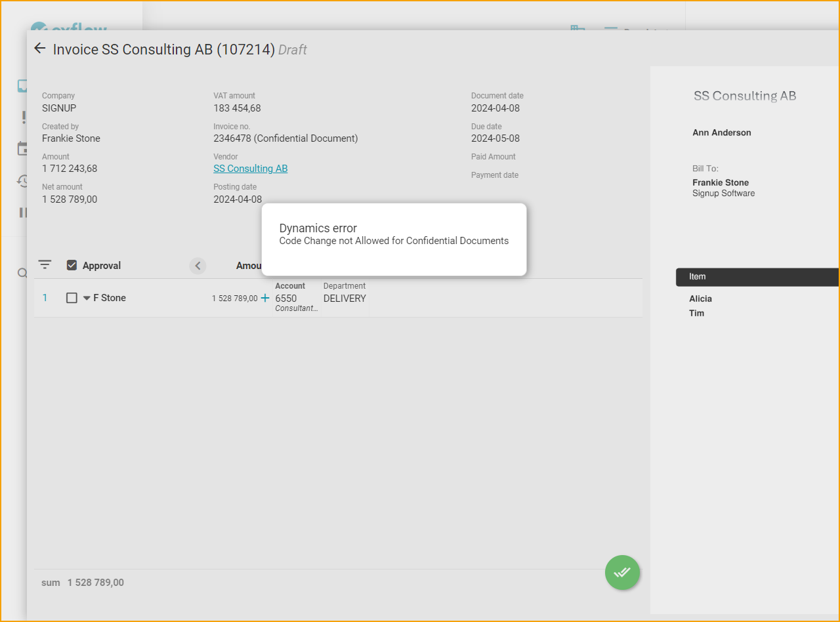Click row number 1 link
The width and height of the screenshot is (840, 622).
45,298
